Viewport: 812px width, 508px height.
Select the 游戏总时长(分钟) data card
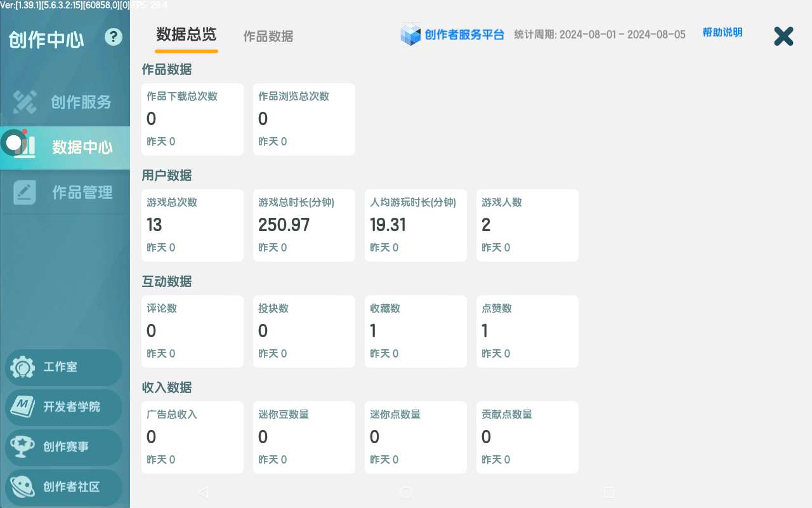point(304,225)
